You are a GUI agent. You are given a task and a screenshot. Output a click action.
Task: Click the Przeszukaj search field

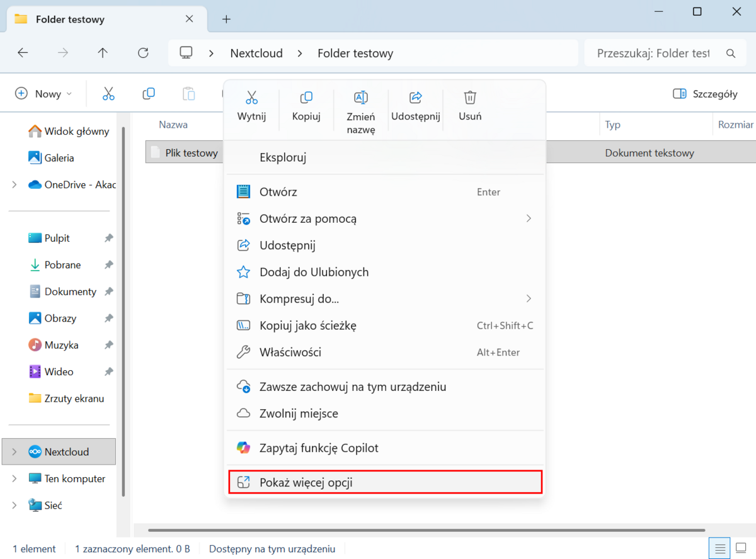pos(653,54)
